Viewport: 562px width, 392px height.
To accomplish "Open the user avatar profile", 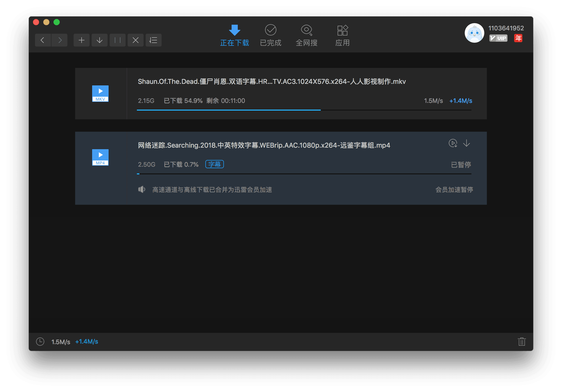I will pyautogui.click(x=474, y=33).
